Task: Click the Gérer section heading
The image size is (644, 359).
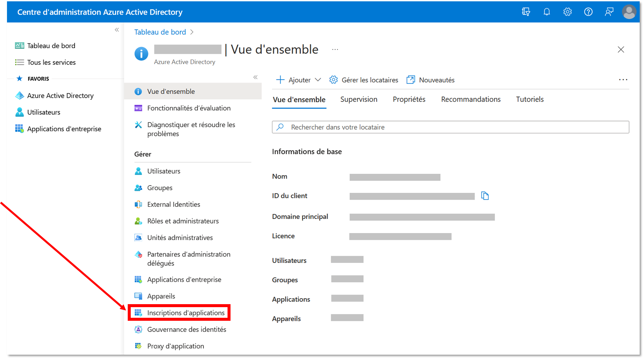Action: pyautogui.click(x=142, y=154)
